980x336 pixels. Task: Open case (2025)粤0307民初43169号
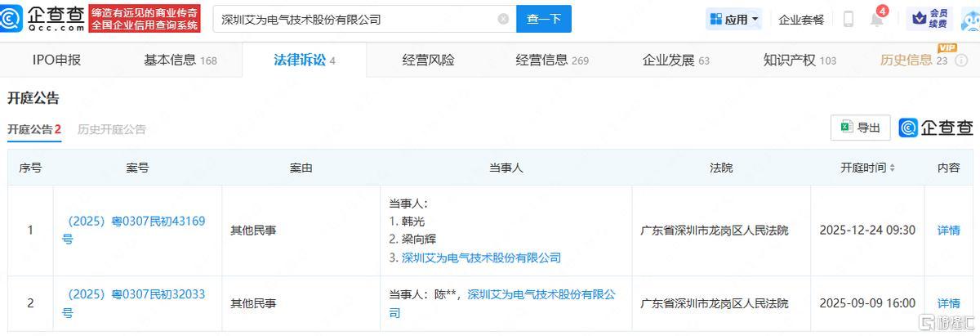(x=134, y=230)
